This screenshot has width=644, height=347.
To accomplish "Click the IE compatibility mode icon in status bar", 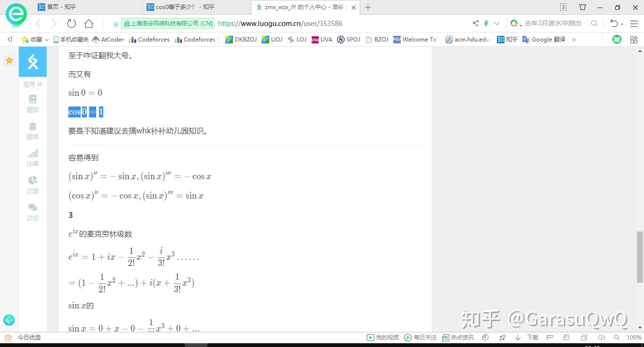I will click(x=566, y=338).
